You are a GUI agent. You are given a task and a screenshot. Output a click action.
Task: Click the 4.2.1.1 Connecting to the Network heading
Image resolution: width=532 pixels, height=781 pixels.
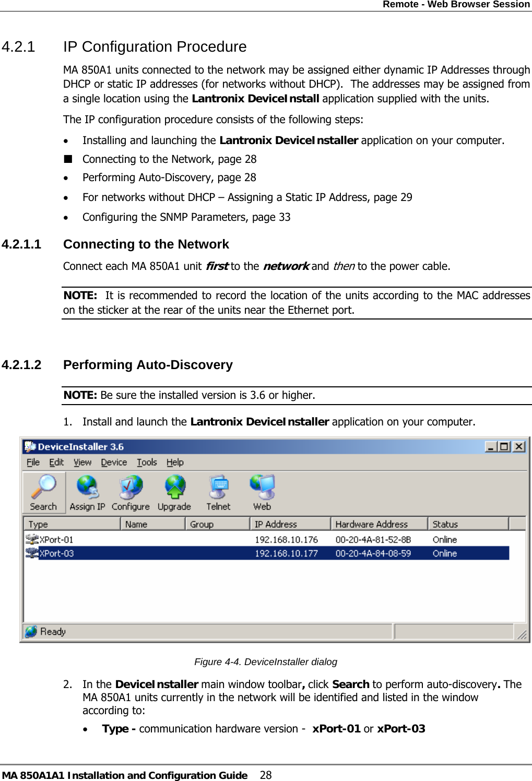point(115,244)
